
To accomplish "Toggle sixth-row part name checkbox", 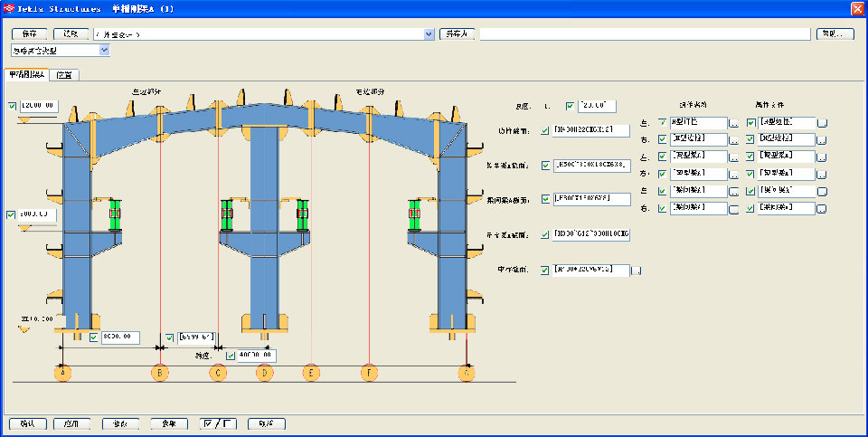I will click(x=662, y=209).
